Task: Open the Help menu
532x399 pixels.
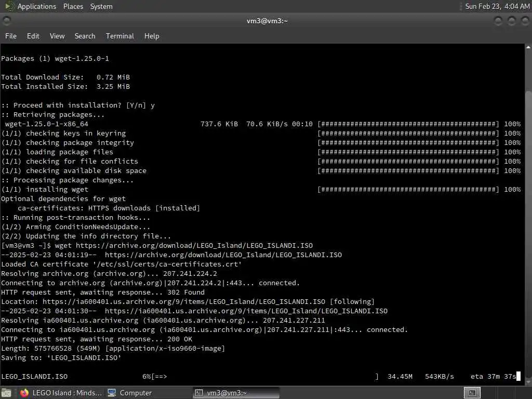Action: coord(152,36)
